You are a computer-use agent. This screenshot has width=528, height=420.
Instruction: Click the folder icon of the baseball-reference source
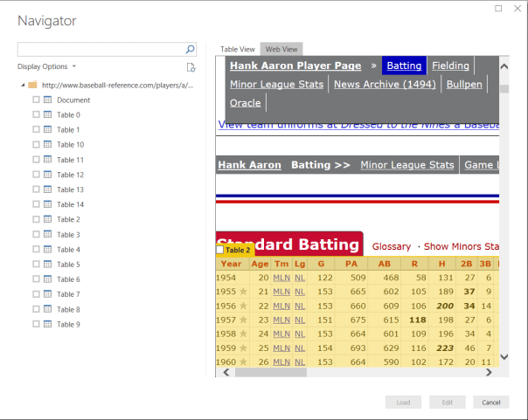32,86
